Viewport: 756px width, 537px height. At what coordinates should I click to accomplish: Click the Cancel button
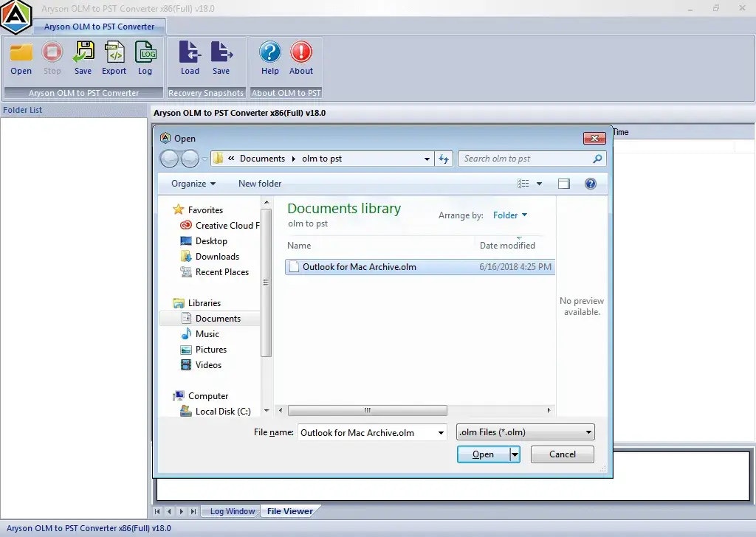562,454
